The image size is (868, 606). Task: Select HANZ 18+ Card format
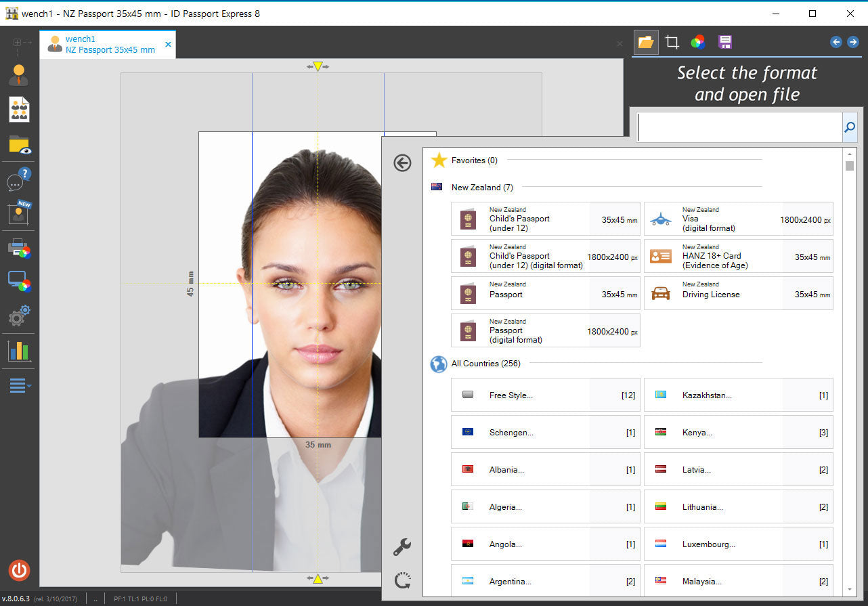(x=739, y=256)
